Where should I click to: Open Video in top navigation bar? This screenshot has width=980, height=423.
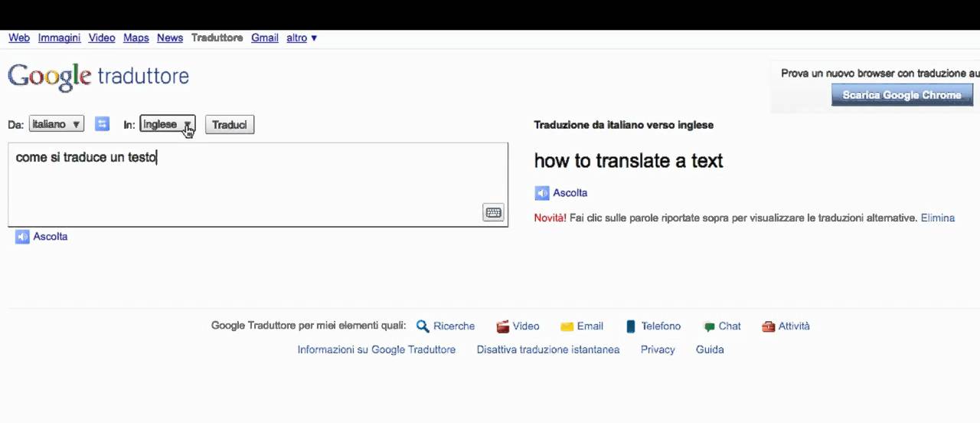point(102,38)
